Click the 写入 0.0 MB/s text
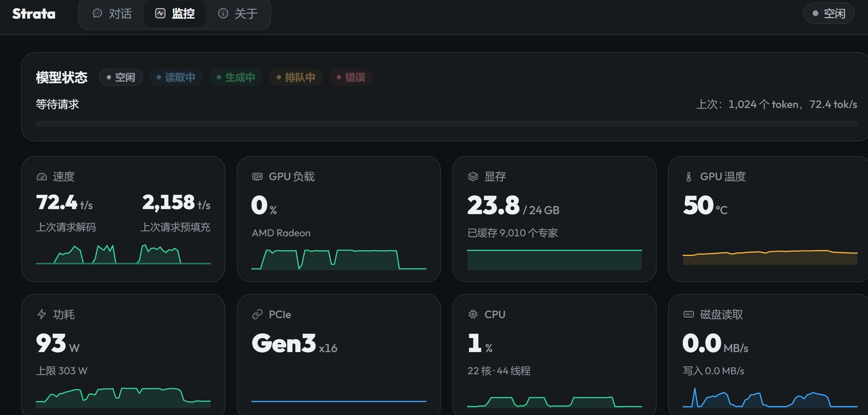Viewport: 868px width, 415px height. [713, 371]
